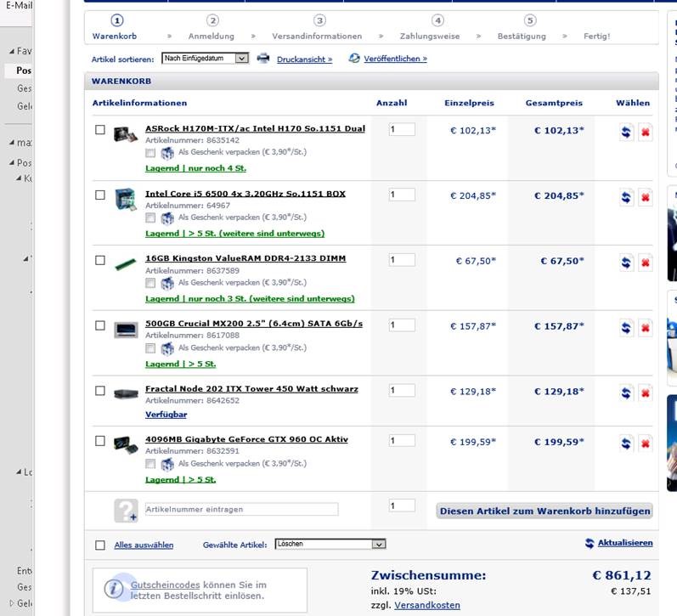Open the Versandkosten link
The width and height of the screenshot is (677, 616).
(x=427, y=605)
